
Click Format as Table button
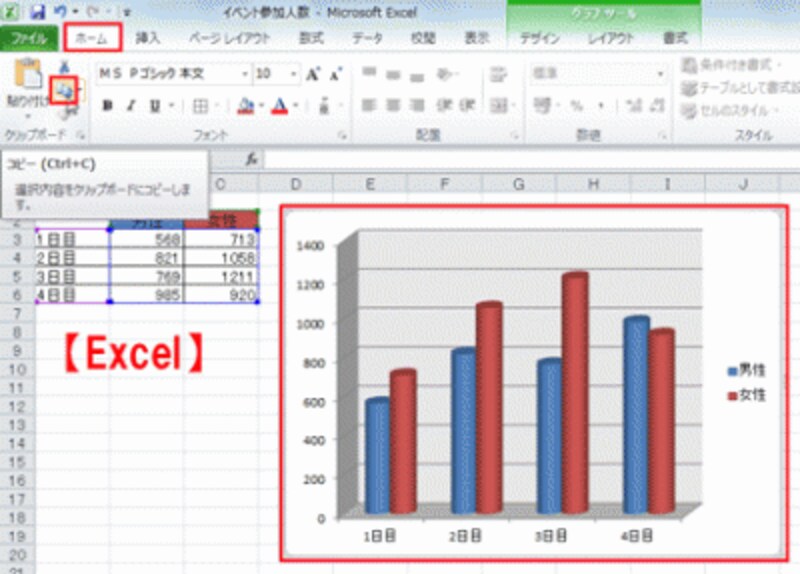740,88
